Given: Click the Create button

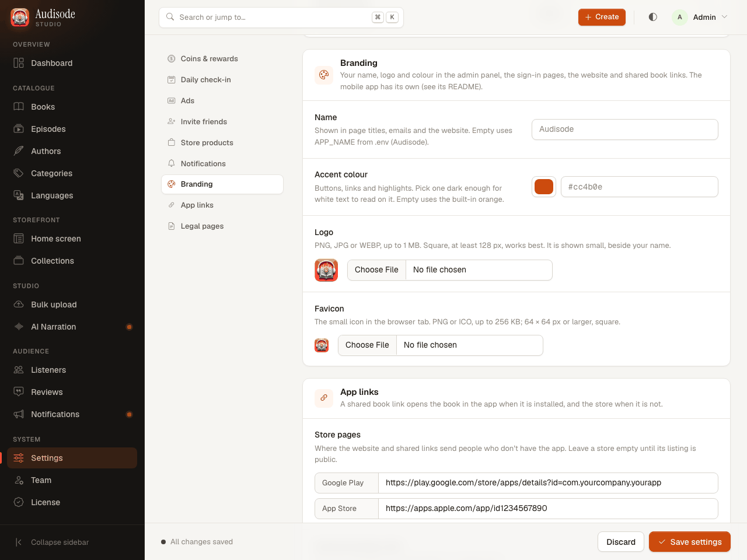Looking at the screenshot, I should 602,17.
